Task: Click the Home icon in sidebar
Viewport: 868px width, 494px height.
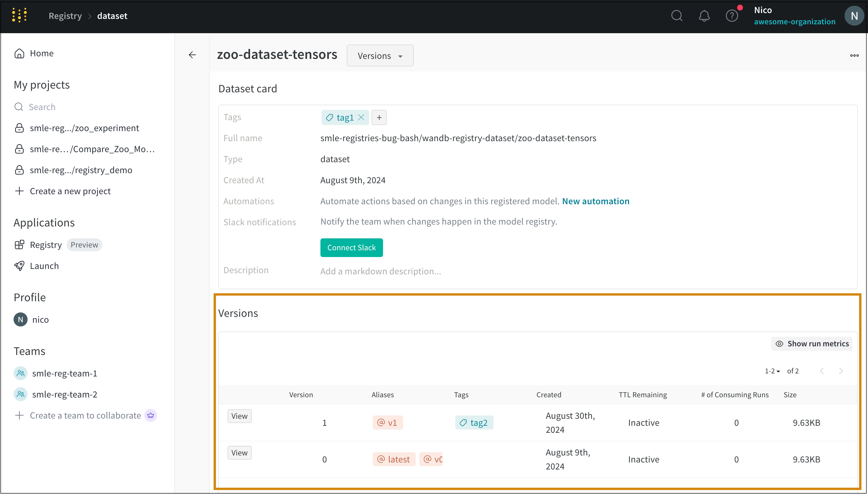Action: [19, 53]
